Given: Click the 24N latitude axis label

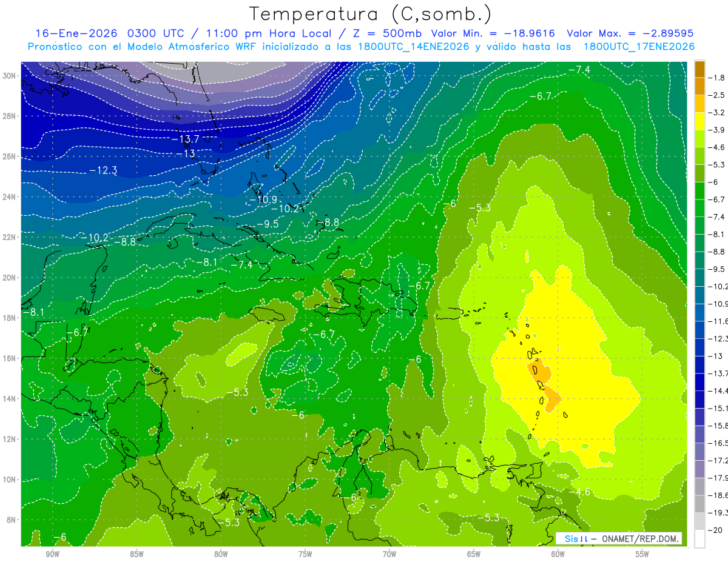Looking at the screenshot, I should (x=10, y=197).
